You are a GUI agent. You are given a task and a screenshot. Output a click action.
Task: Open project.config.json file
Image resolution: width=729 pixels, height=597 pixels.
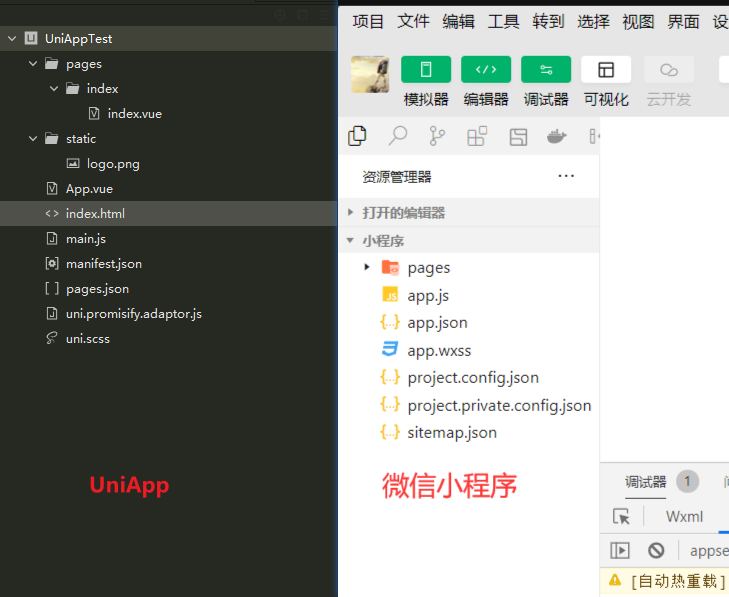(473, 378)
